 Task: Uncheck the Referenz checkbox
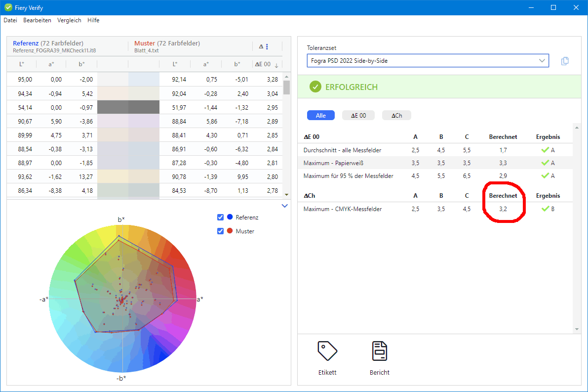tap(220, 217)
